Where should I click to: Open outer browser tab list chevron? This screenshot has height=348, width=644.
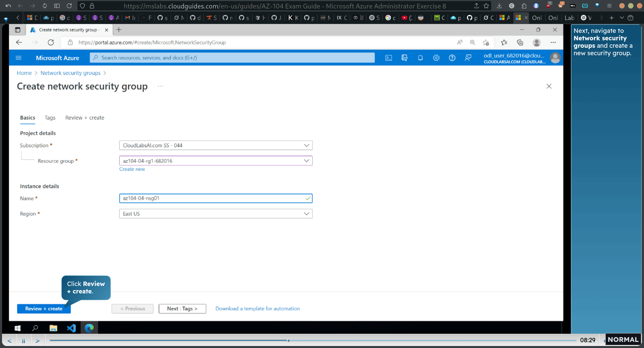coord(622,18)
